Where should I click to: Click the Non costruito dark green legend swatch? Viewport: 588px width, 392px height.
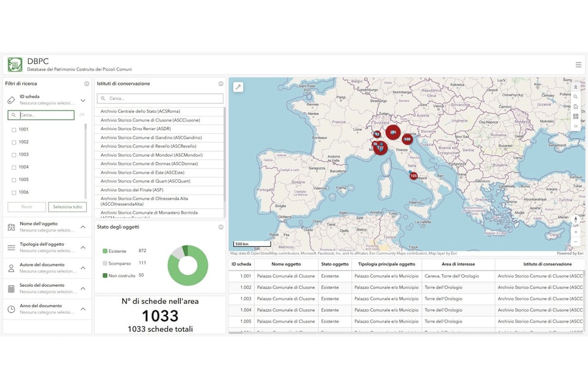105,275
